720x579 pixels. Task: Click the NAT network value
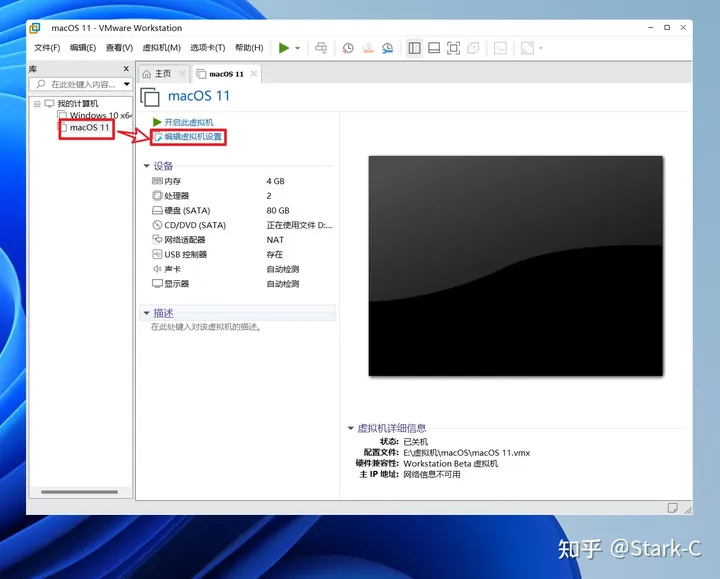pos(275,240)
